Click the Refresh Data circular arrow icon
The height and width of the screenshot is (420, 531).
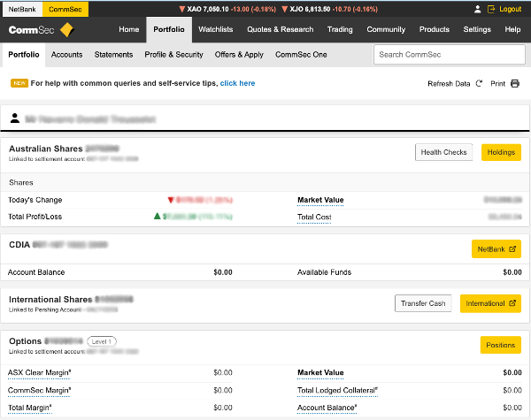coord(479,83)
